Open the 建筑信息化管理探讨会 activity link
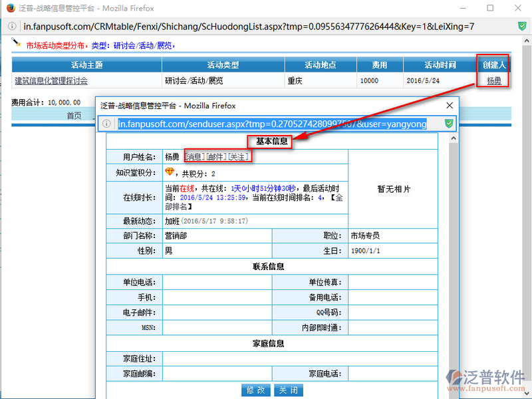 51,80
